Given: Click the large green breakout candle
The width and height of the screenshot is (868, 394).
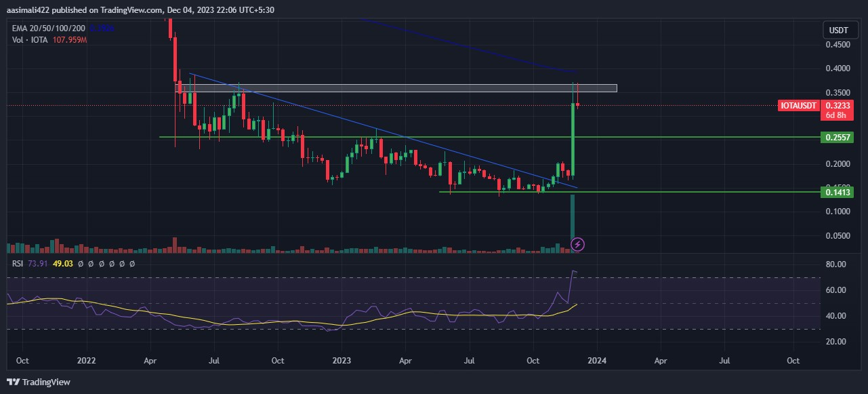Looking at the screenshot, I should (573, 139).
